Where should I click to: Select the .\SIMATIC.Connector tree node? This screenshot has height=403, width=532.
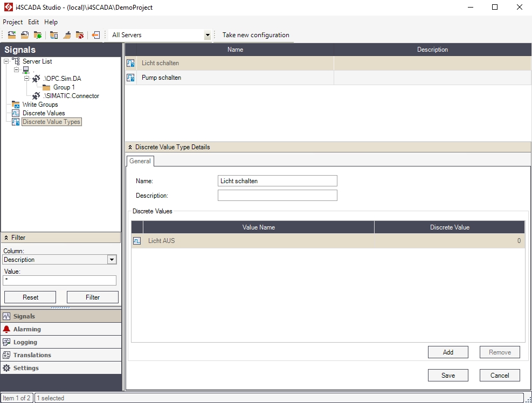71,96
